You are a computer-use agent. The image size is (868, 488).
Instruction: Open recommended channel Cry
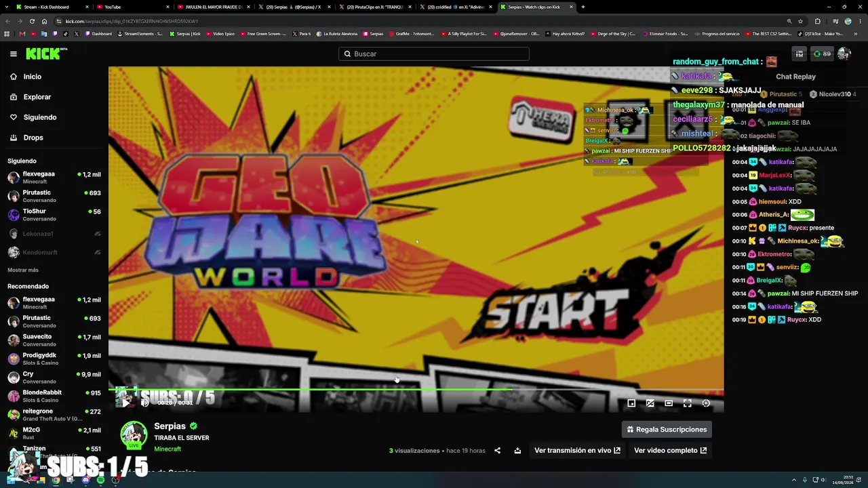54,378
